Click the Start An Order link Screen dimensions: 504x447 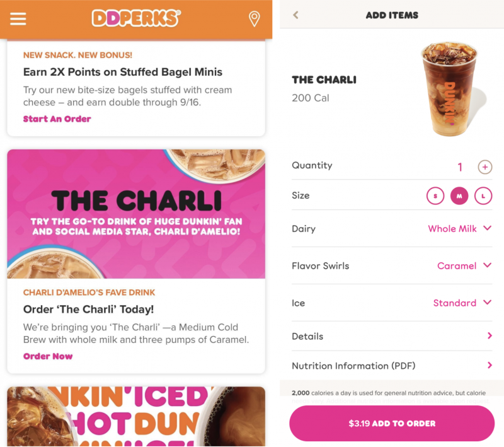point(57,119)
